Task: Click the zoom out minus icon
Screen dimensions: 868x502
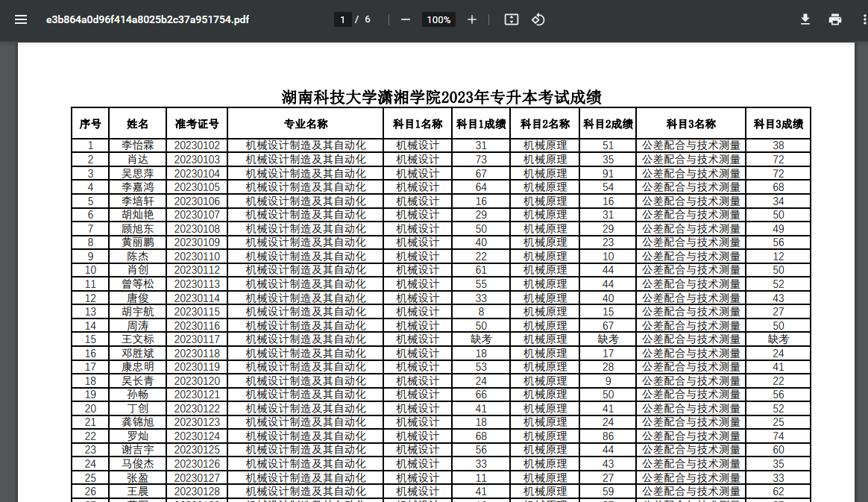Action: pos(405,20)
